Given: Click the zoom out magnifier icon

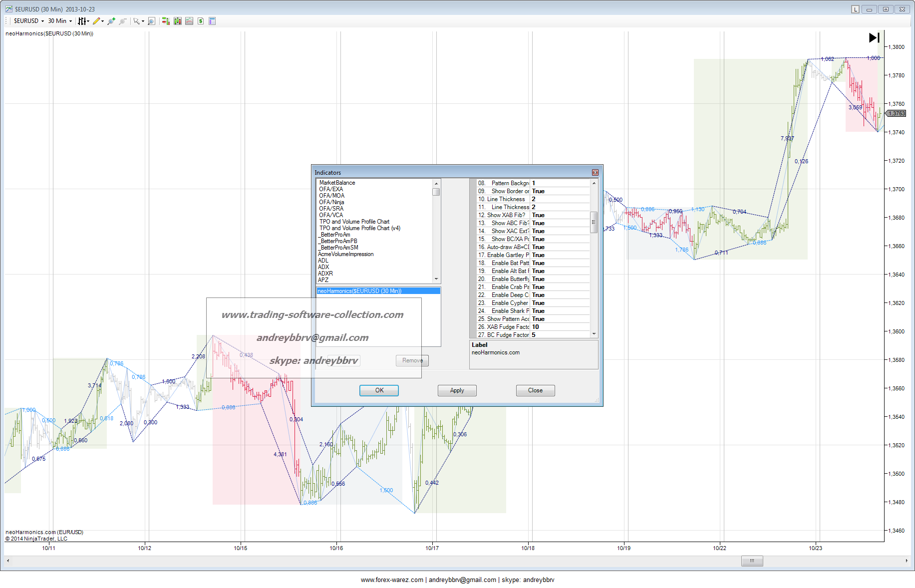Looking at the screenshot, I should coord(122,21).
